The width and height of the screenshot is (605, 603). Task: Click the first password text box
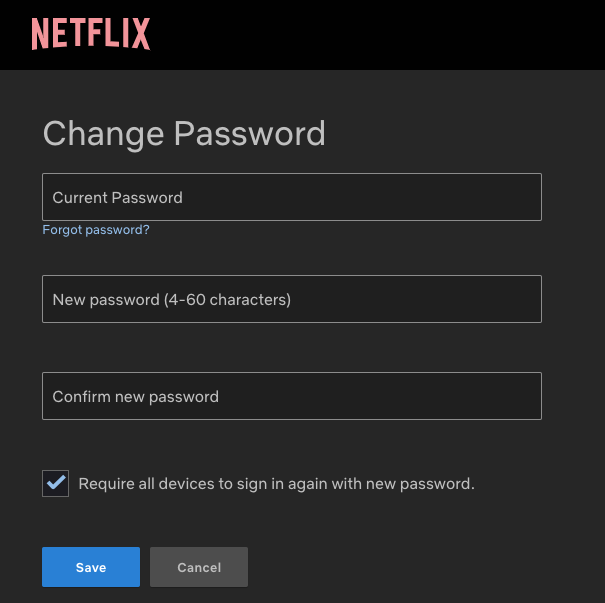tap(291, 197)
